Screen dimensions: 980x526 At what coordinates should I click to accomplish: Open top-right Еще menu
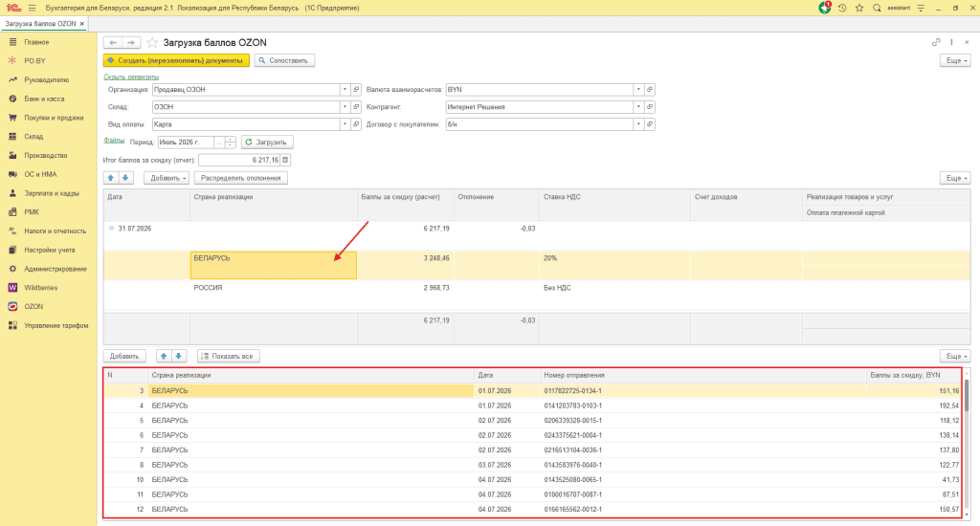tap(956, 60)
